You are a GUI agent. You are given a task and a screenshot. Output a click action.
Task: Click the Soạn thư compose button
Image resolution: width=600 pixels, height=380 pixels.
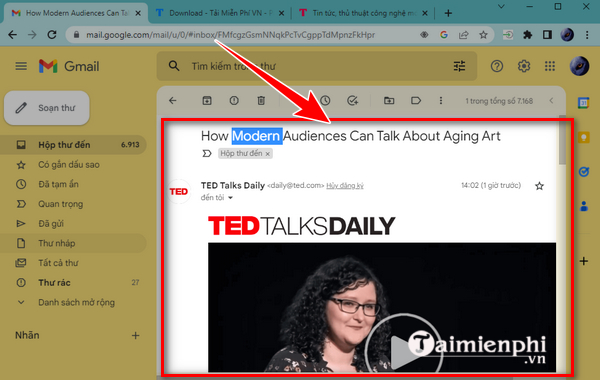tap(47, 108)
